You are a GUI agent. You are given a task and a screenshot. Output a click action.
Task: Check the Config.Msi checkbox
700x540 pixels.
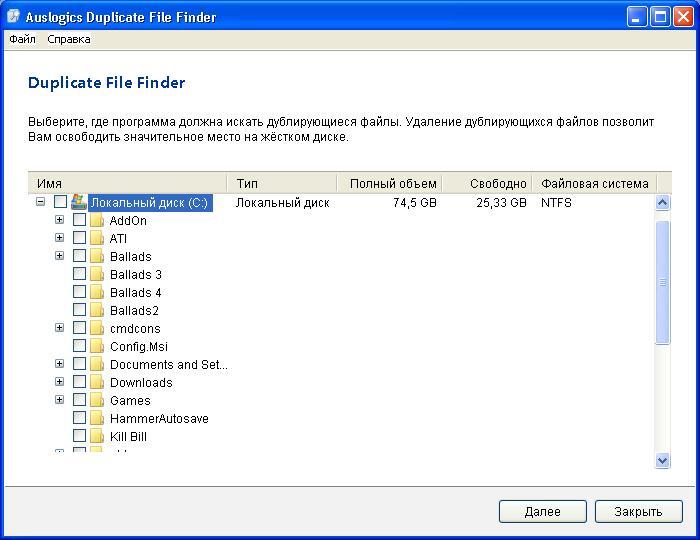tap(79, 345)
